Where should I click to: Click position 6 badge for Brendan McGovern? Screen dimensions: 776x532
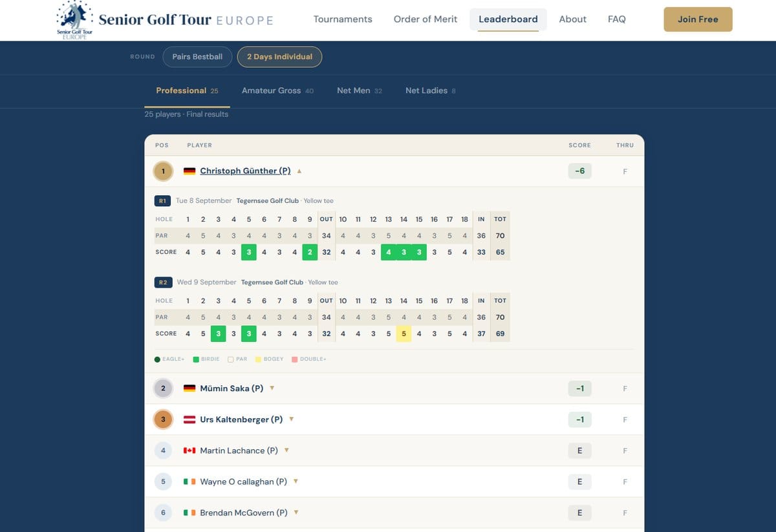(x=163, y=513)
